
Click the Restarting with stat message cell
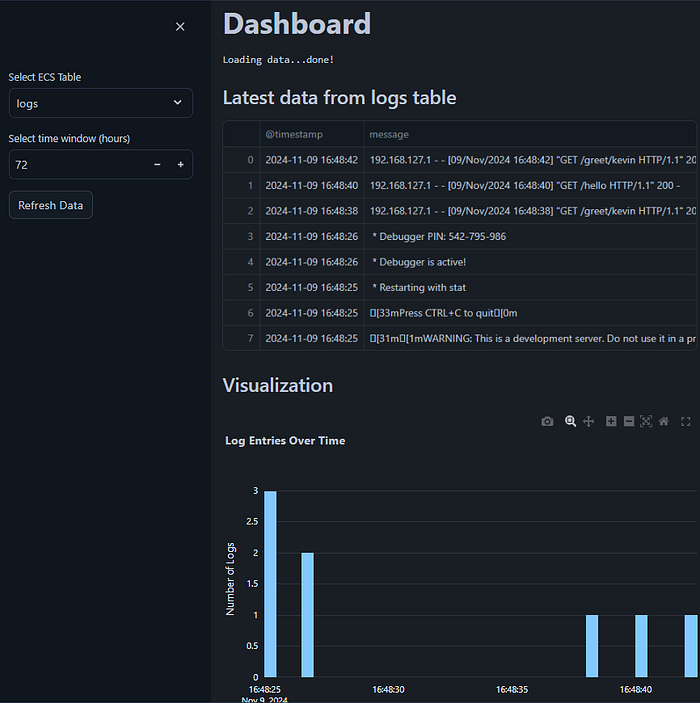click(412, 287)
